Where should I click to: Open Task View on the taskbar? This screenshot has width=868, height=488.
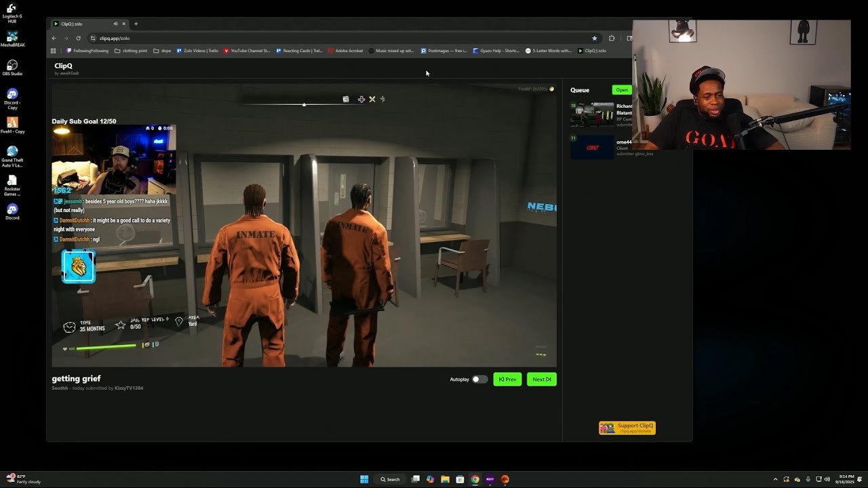pos(416,479)
